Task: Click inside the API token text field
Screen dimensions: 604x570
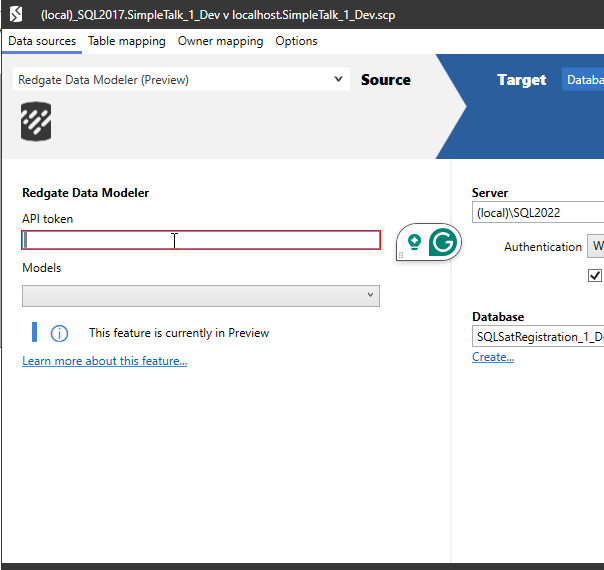Action: (200, 240)
